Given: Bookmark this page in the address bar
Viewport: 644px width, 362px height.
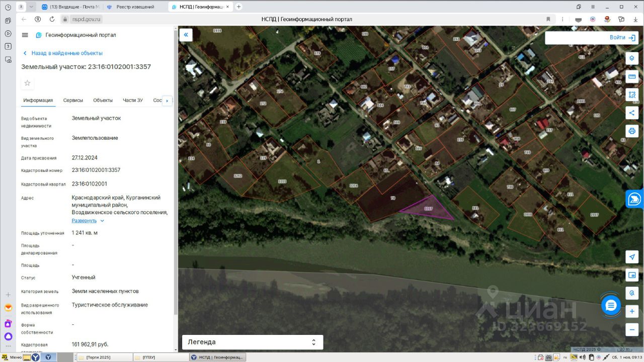Looking at the screenshot, I should (x=548, y=19).
